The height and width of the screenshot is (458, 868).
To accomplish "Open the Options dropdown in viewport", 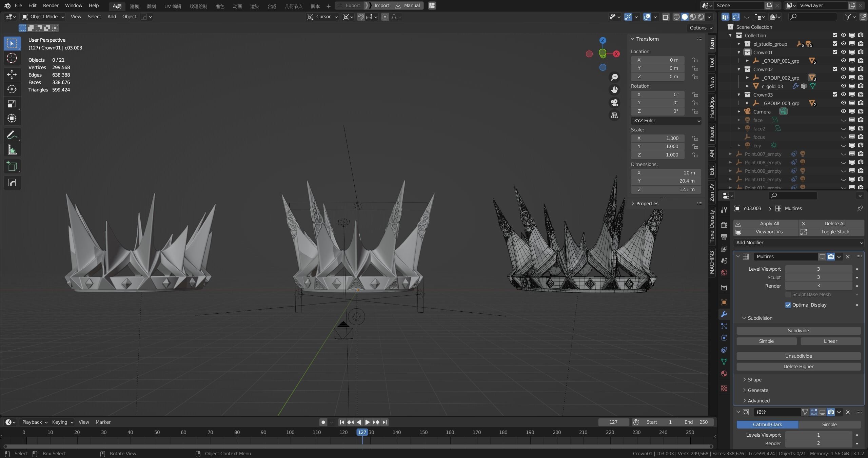I will point(701,28).
